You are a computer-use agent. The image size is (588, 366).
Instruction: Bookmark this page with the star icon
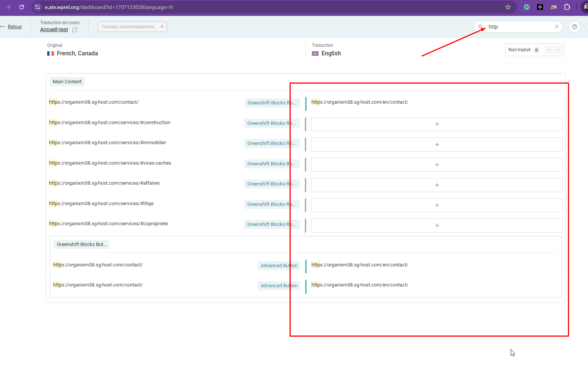pos(508,7)
